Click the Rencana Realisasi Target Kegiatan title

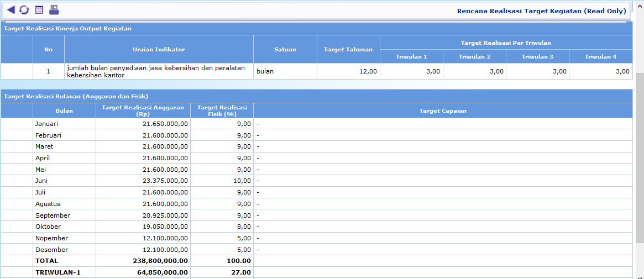(541, 10)
